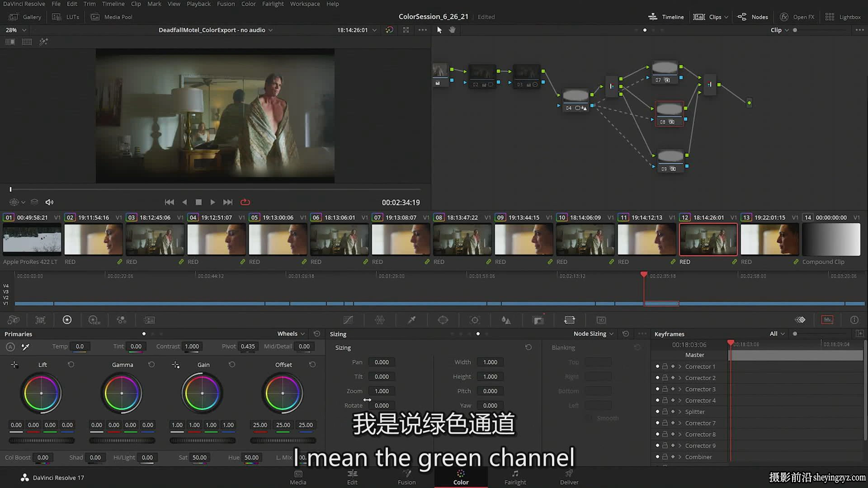Switch to Lightbox view

pyautogui.click(x=843, y=17)
